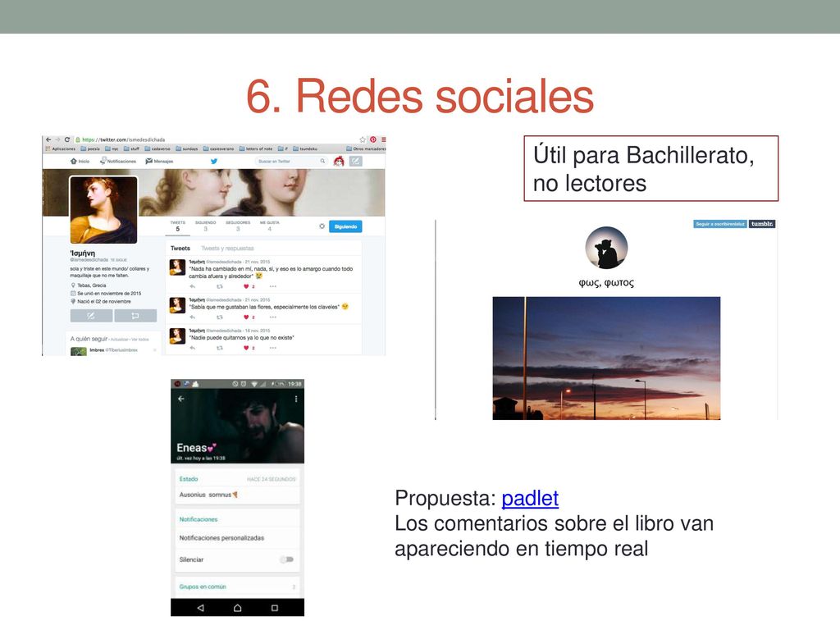Image resolution: width=840 pixels, height=630 pixels.
Task: Click the tumblr. button
Action: click(x=762, y=224)
